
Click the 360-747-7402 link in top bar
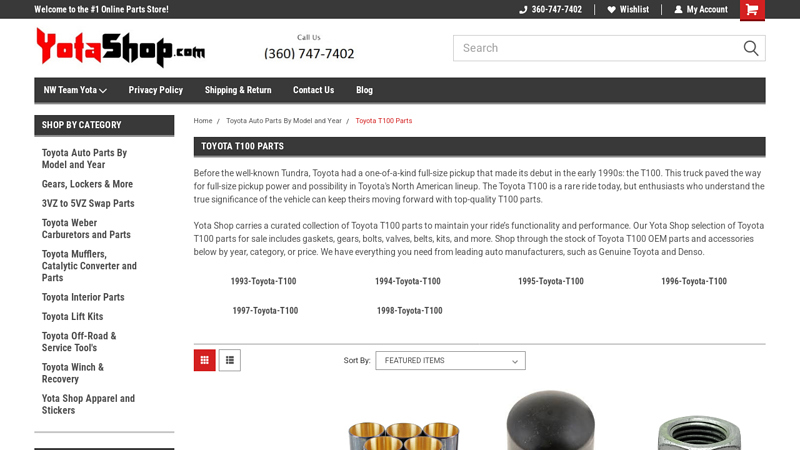tap(556, 10)
